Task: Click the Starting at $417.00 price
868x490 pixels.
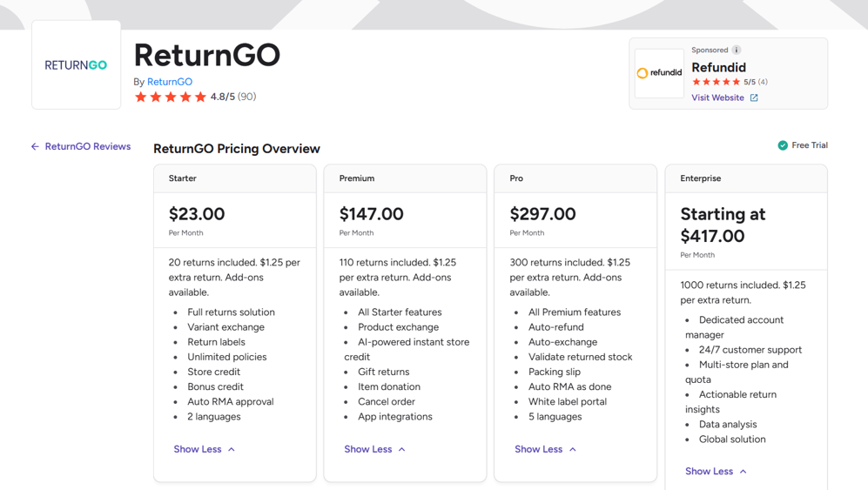Action: 723,225
